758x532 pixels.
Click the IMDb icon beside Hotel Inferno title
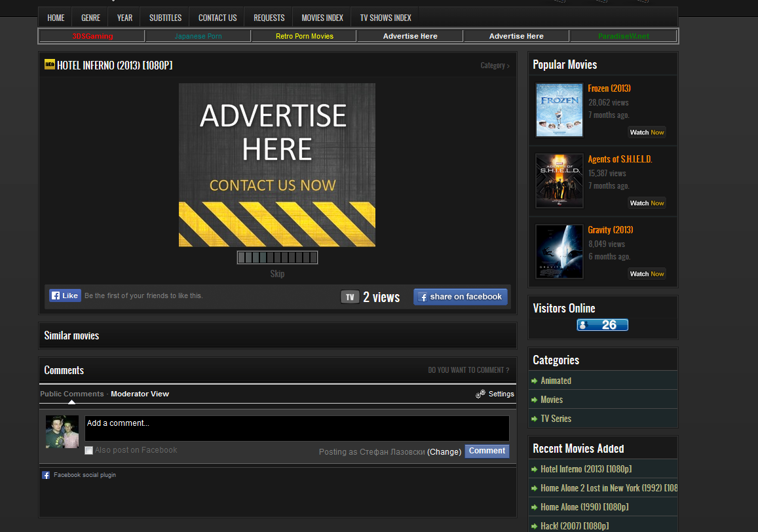[x=49, y=64]
